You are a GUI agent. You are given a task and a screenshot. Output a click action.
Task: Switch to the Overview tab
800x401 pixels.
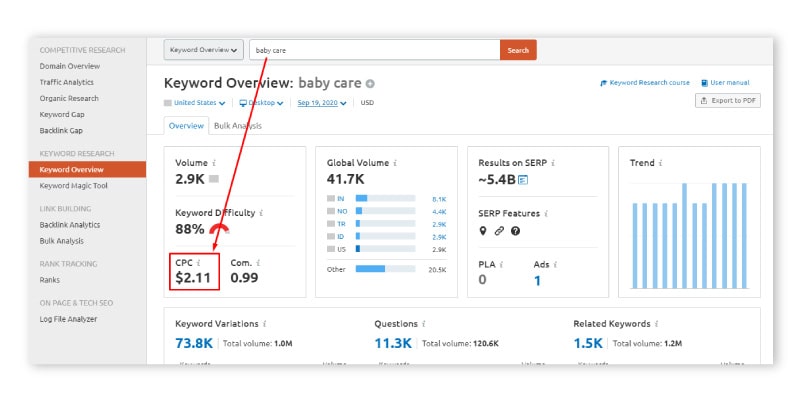186,126
